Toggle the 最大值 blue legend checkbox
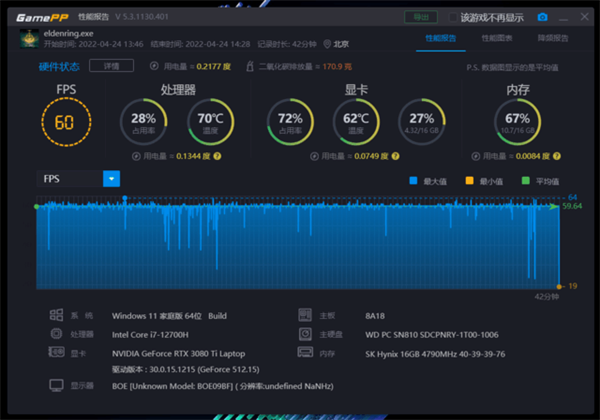The image size is (600, 420). [x=413, y=181]
